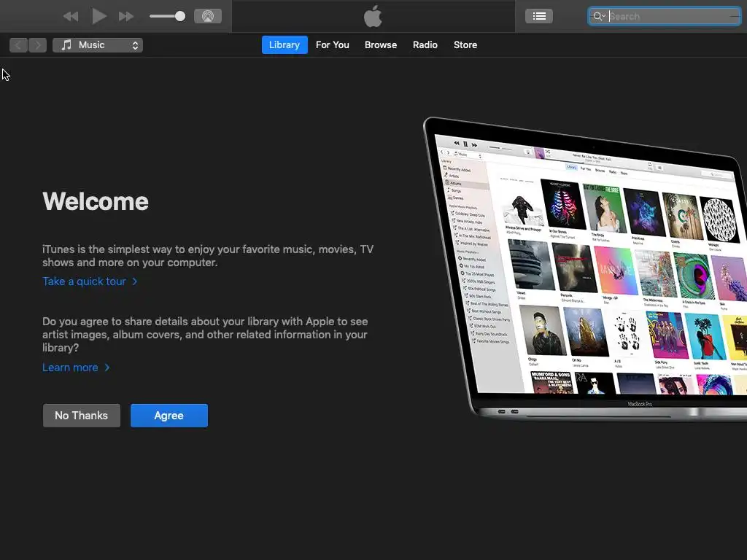Start playback with the play button
The image size is (747, 560).
[98, 16]
